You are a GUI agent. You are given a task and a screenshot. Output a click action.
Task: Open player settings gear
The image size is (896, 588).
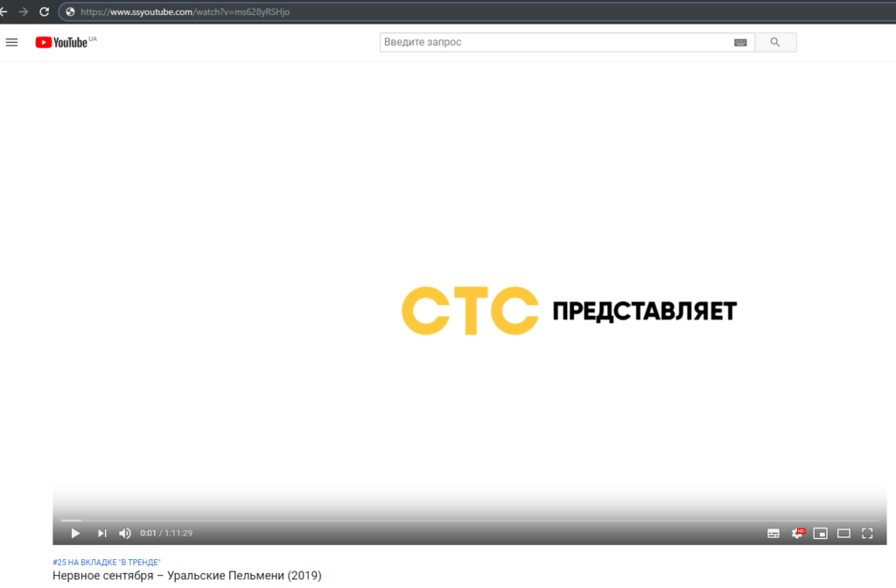[797, 533]
